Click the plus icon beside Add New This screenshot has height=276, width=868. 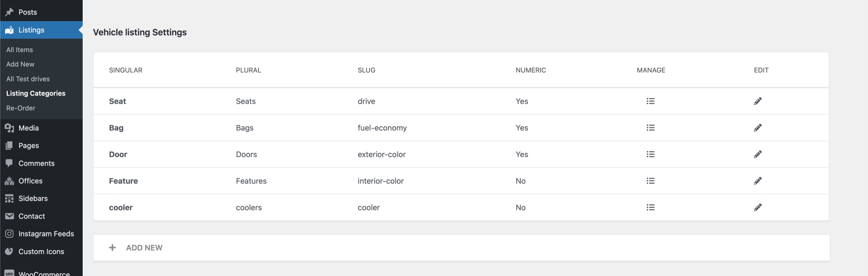(x=112, y=248)
